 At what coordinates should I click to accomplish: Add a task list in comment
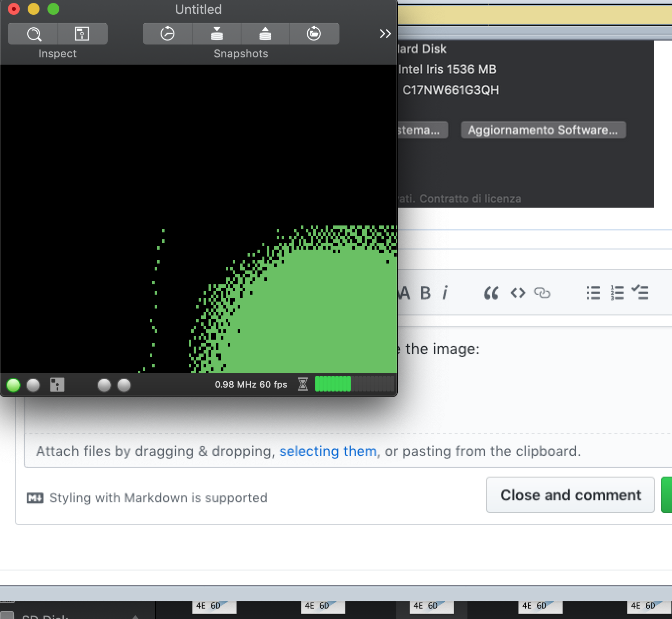(x=640, y=292)
